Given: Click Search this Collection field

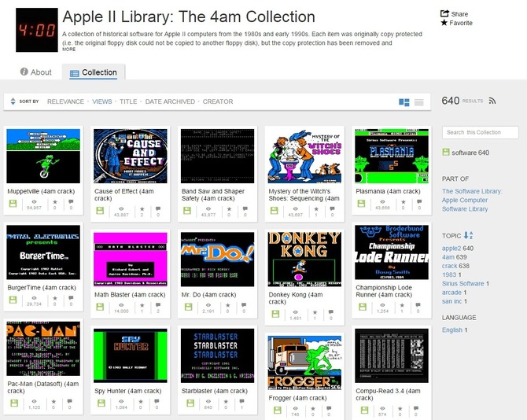Looking at the screenshot, I should click(x=481, y=132).
